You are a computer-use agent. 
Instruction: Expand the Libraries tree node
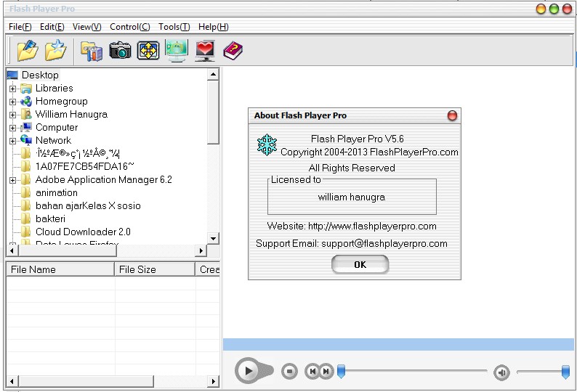click(x=13, y=89)
